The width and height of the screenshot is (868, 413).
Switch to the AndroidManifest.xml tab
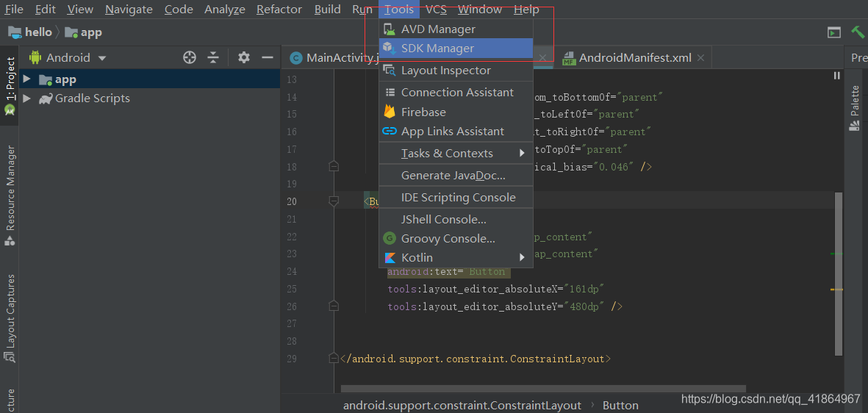pos(628,57)
